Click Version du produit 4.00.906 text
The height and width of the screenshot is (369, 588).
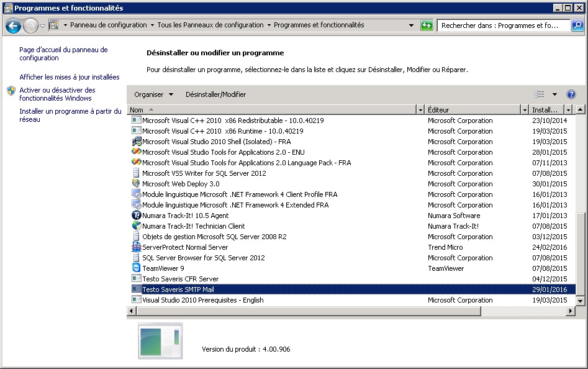click(x=246, y=349)
